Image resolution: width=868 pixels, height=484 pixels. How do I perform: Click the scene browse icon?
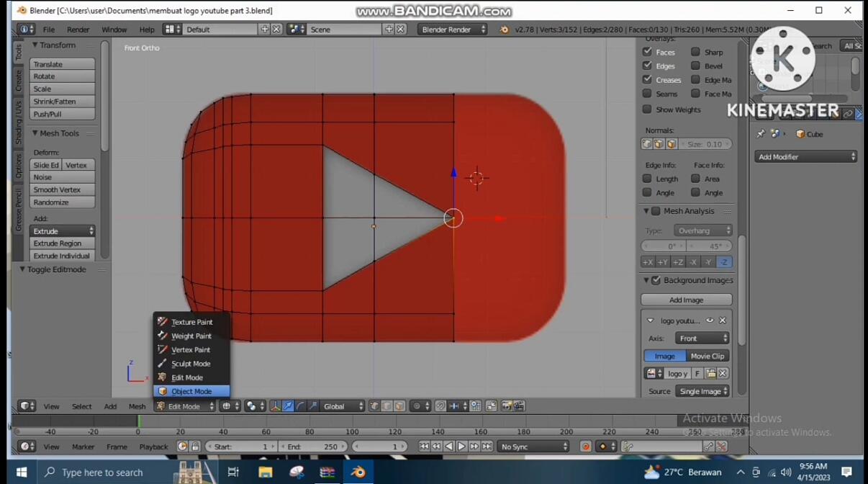coord(296,29)
